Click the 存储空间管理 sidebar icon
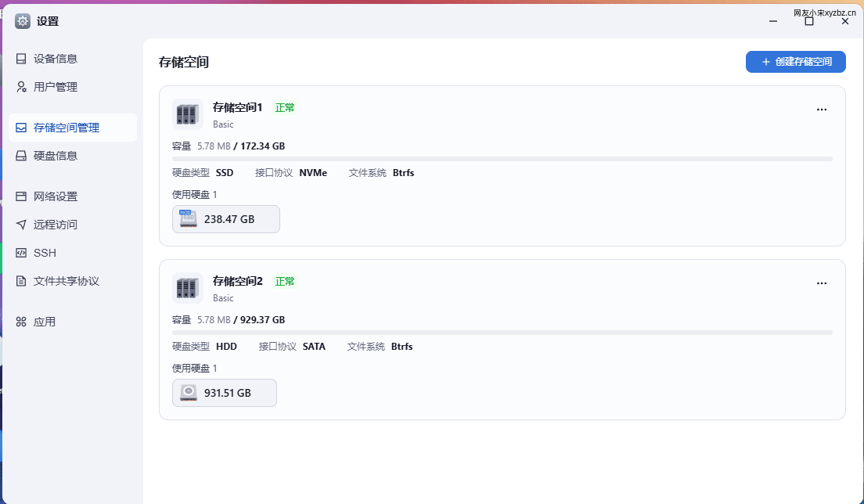Image resolution: width=864 pixels, height=504 pixels. point(21,128)
